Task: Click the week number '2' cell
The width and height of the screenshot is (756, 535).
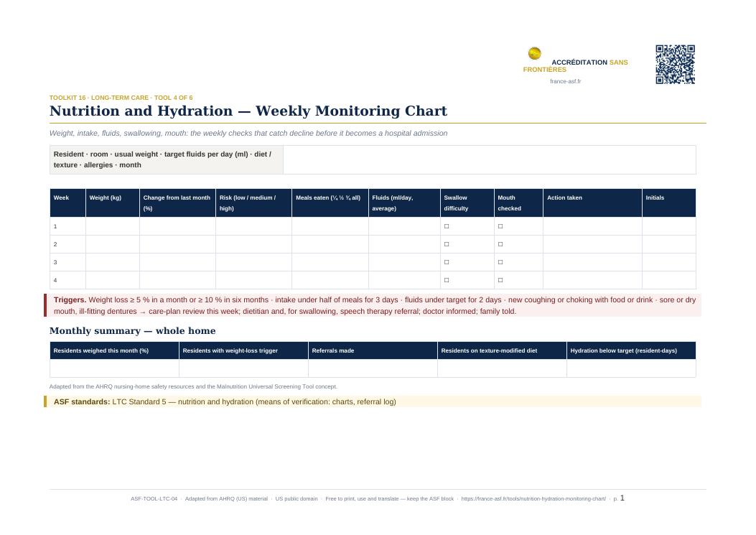Action: pyautogui.click(x=67, y=244)
